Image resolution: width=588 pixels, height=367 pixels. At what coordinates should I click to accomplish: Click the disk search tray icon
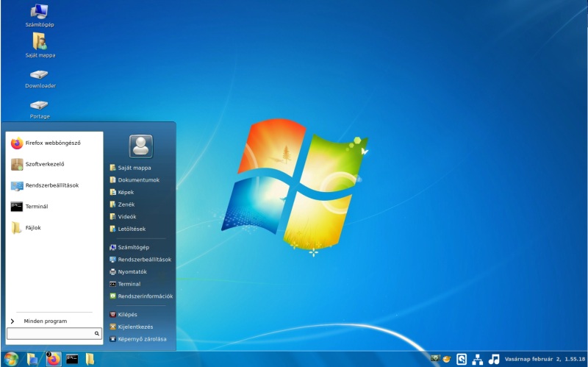click(x=462, y=359)
